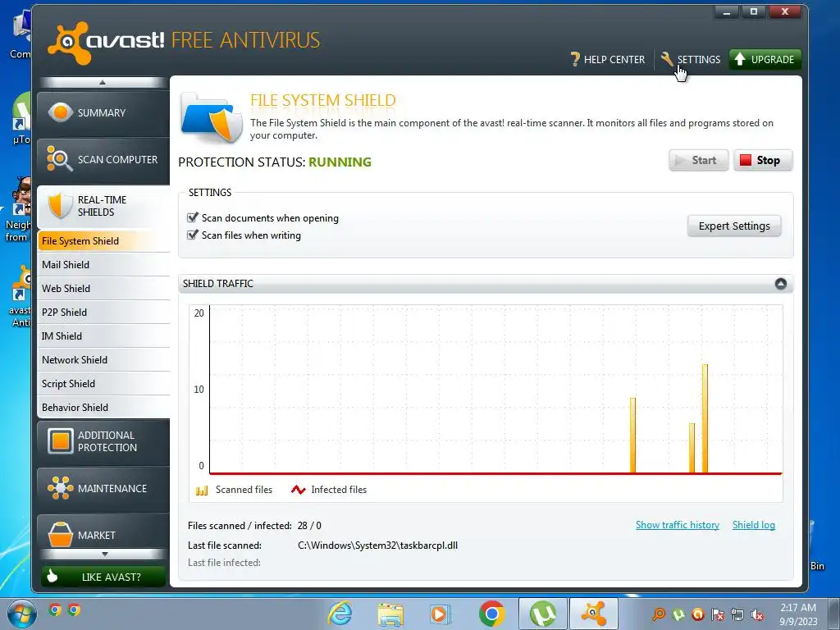
Task: Uncheck Scan files when writing
Action: (192, 235)
